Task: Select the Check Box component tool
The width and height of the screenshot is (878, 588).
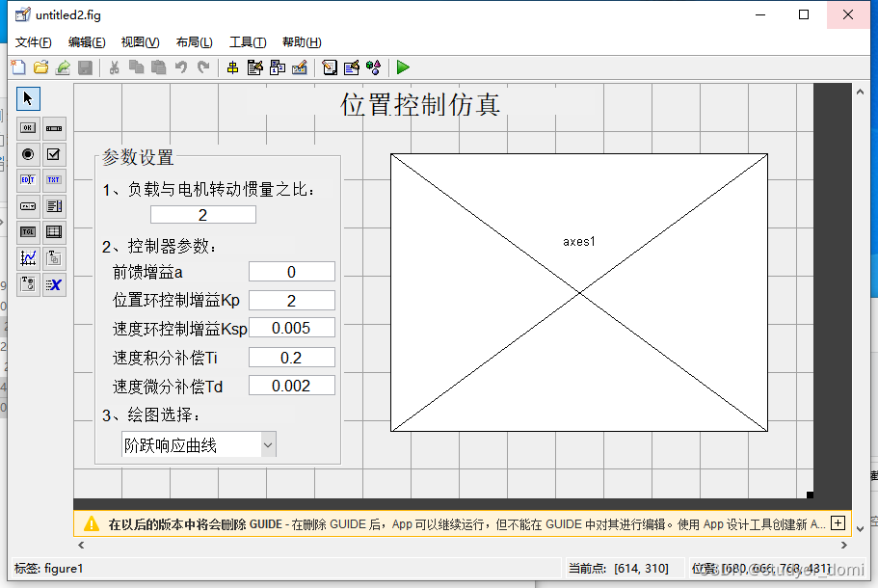Action: pyautogui.click(x=54, y=154)
